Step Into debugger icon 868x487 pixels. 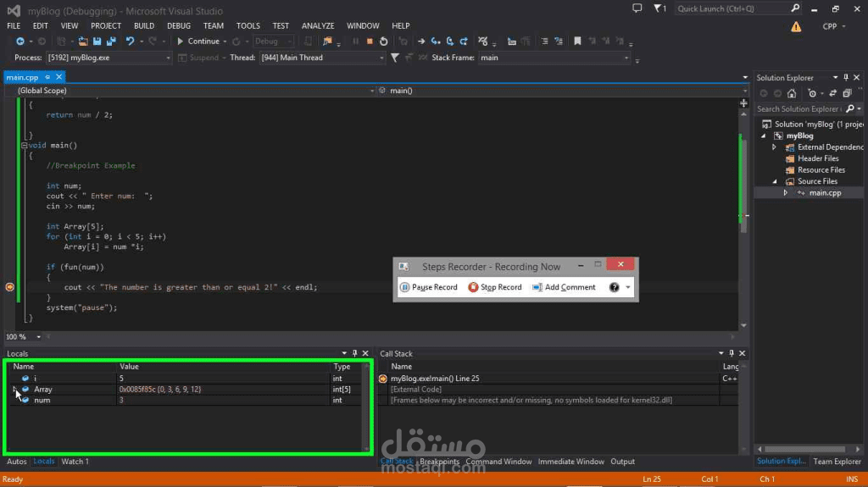point(436,42)
